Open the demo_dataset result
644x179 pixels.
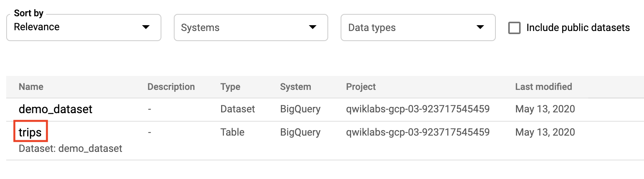(x=55, y=109)
